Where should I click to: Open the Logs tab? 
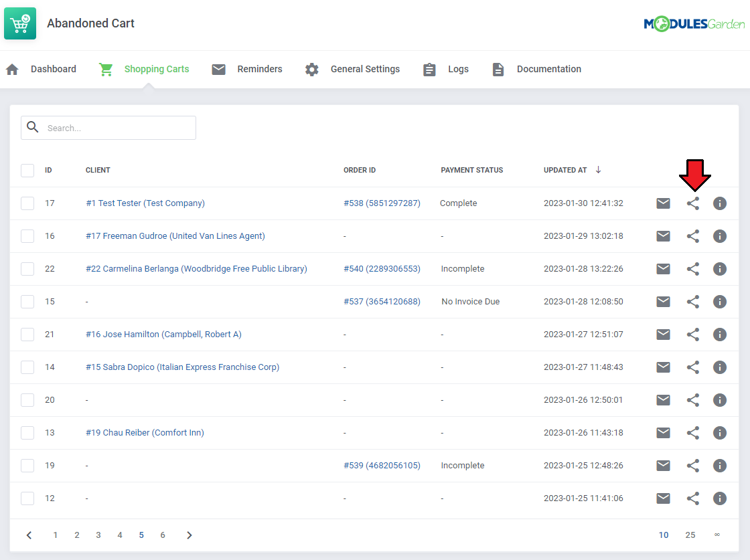(446, 70)
